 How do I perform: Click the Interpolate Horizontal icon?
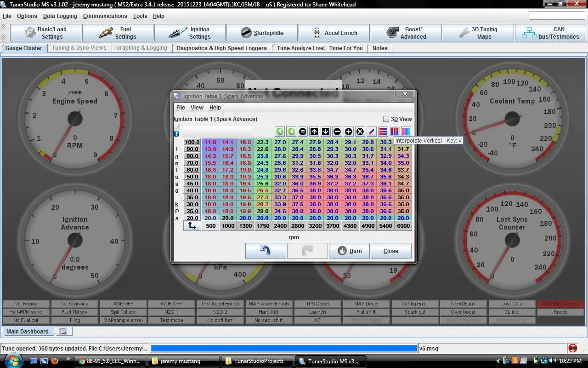(383, 132)
